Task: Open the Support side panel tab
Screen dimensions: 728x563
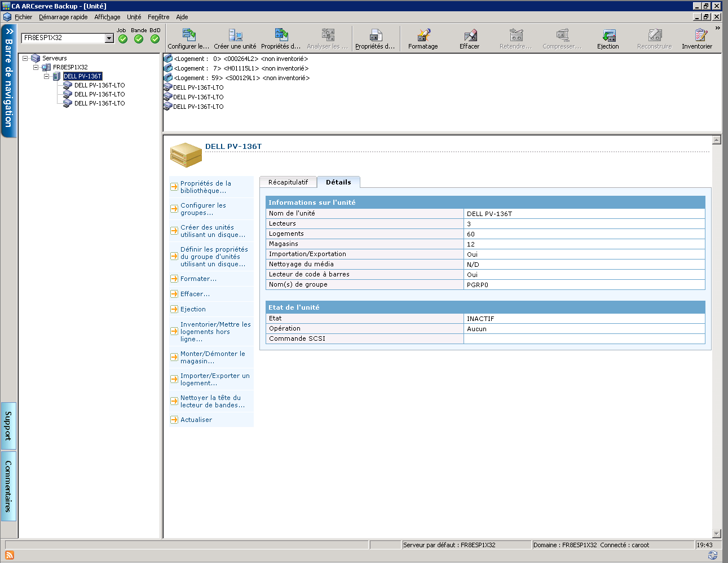Action: (8, 426)
